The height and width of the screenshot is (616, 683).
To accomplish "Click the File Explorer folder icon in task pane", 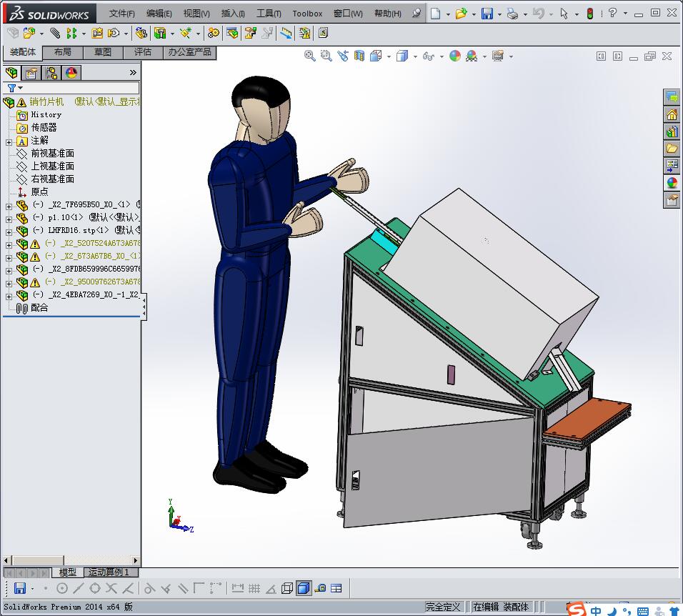I will click(672, 149).
